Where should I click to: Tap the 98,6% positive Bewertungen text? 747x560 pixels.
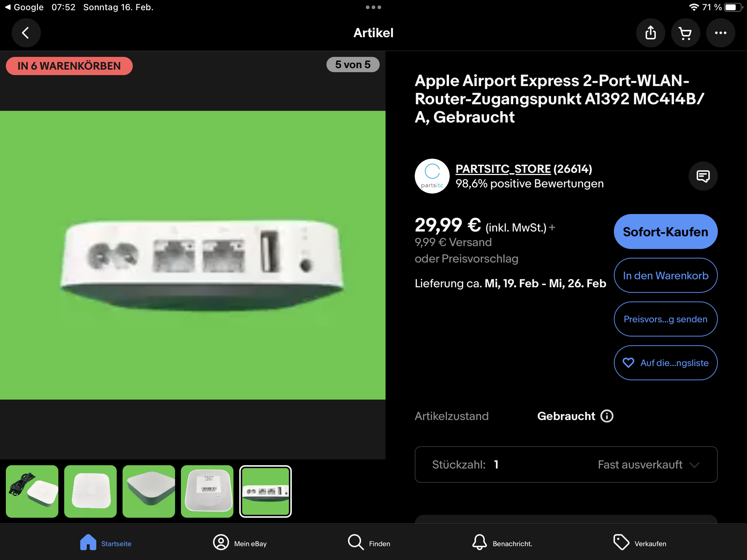point(530,183)
